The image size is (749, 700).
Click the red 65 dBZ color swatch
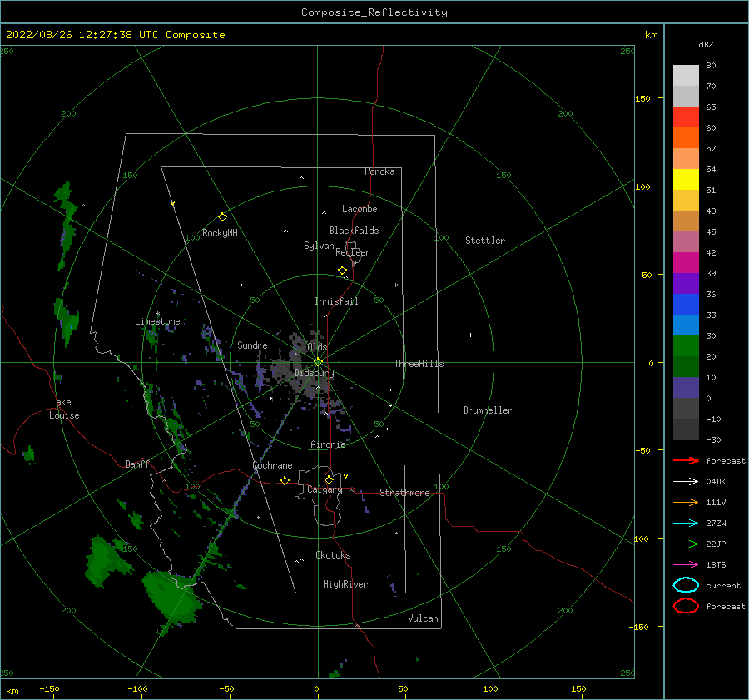pos(686,117)
